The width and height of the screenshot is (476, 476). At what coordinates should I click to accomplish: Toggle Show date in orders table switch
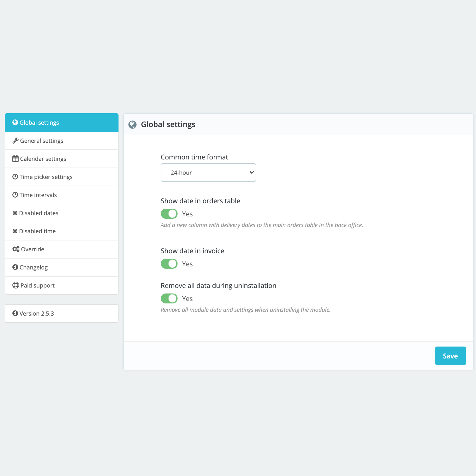coord(169,214)
